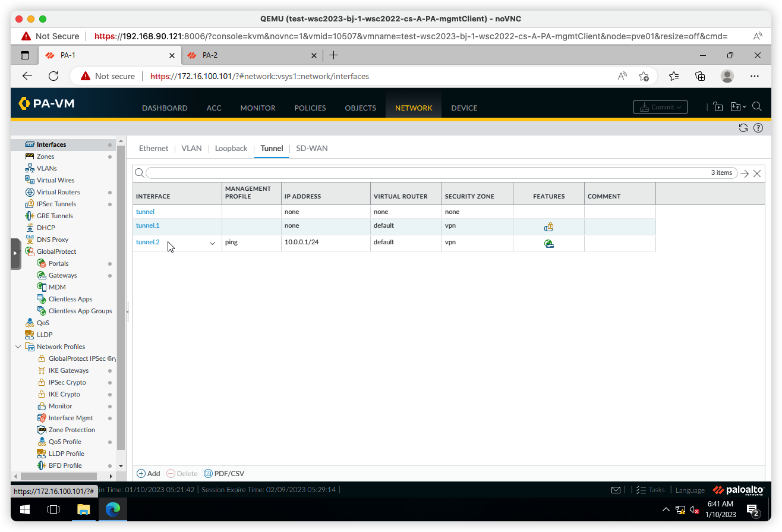This screenshot has width=782, height=532.
Task: Open IKE Gateways profile
Action: tap(68, 370)
